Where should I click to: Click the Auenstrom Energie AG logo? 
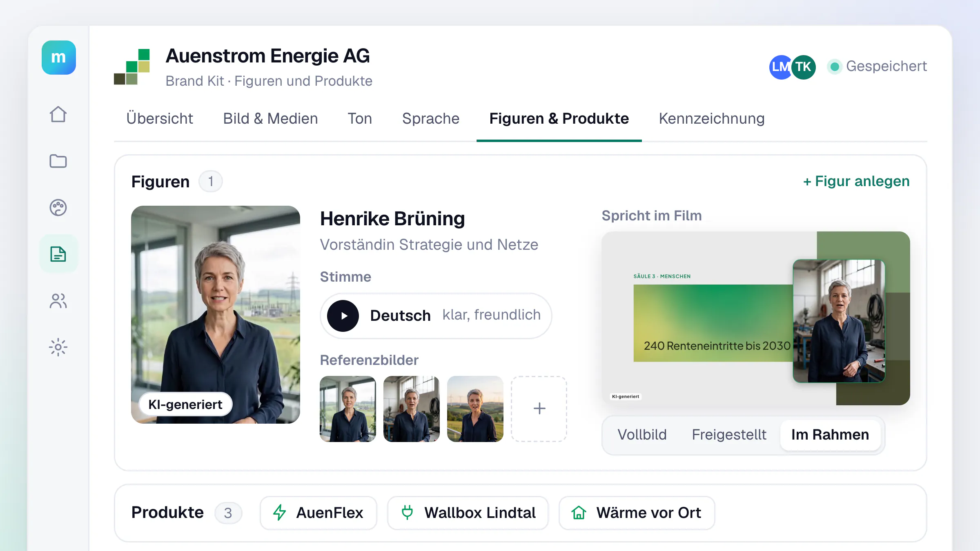pyautogui.click(x=132, y=67)
